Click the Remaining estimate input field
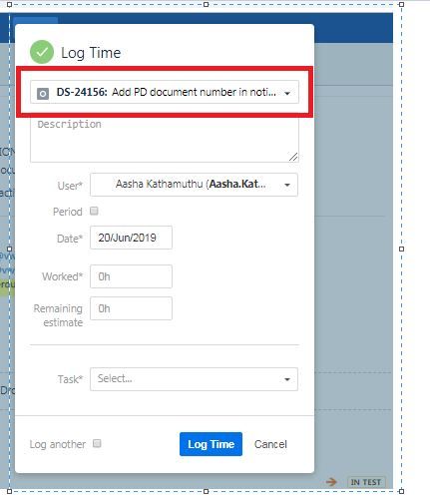Image resolution: width=430 pixels, height=504 pixels. 131,308
